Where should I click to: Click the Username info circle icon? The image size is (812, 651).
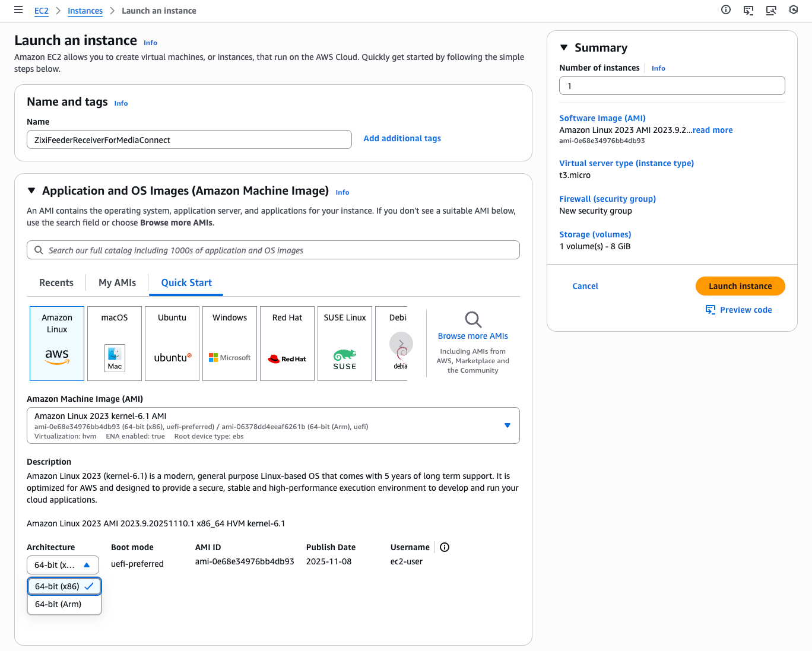point(445,547)
